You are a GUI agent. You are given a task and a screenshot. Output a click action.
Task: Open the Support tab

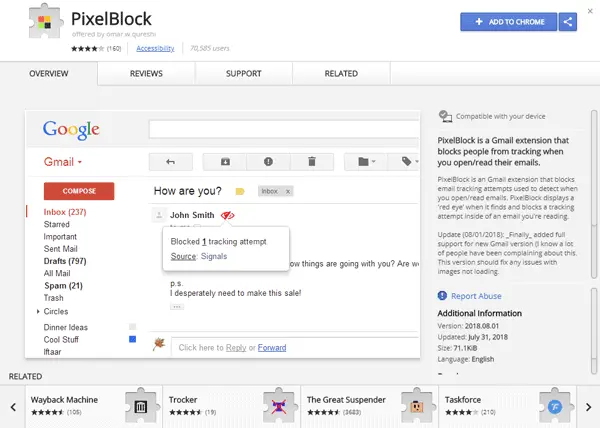[243, 73]
